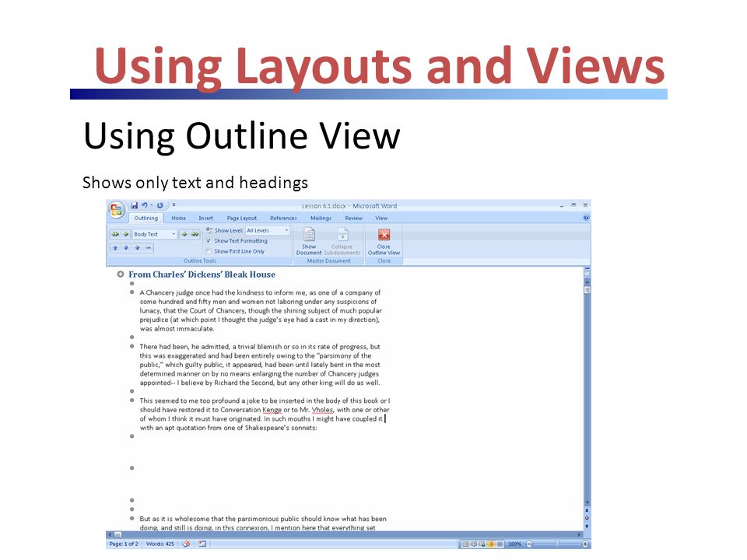Demote to body text double-arrow
Screen dimensions: 747x560
coord(195,234)
